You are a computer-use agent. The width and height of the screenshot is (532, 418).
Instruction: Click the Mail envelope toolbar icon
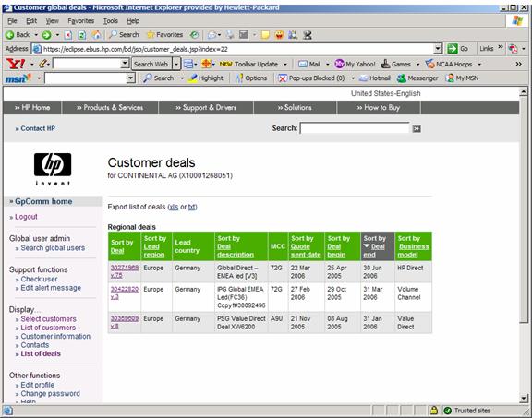[212, 34]
